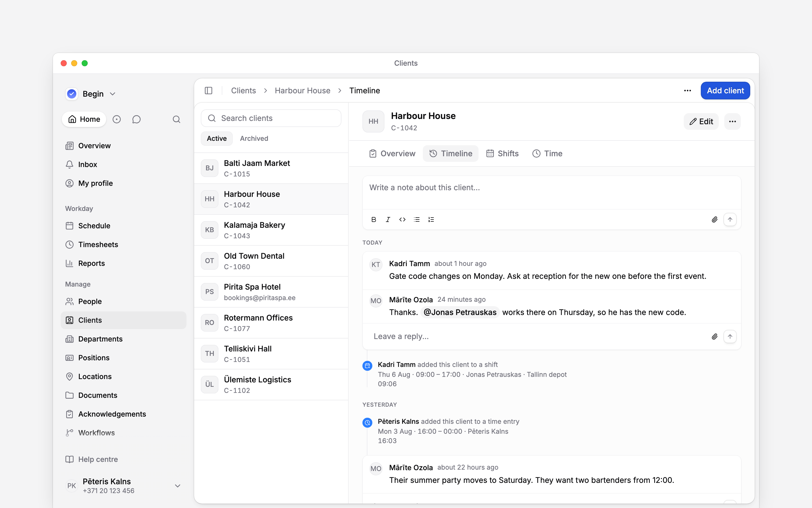Open the Overview tab for Harbour House

click(x=392, y=154)
